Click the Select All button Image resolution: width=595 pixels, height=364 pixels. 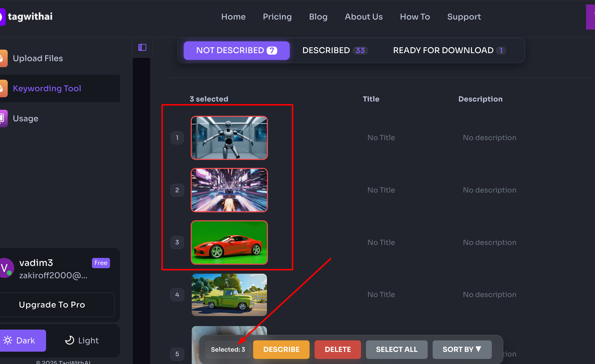tap(396, 350)
